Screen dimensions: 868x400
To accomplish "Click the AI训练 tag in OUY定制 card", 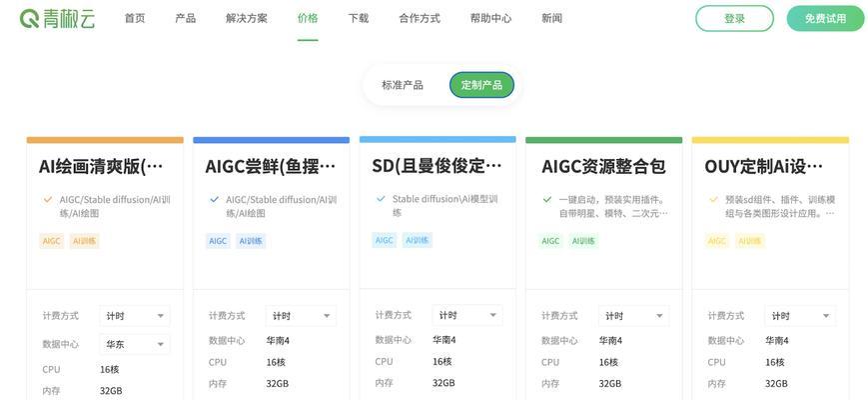I will click(750, 241).
